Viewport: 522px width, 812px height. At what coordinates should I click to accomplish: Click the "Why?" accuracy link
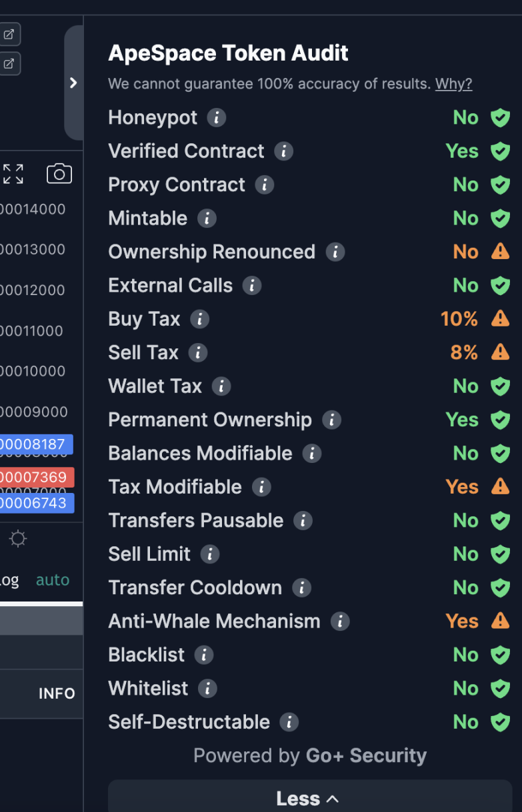[453, 84]
